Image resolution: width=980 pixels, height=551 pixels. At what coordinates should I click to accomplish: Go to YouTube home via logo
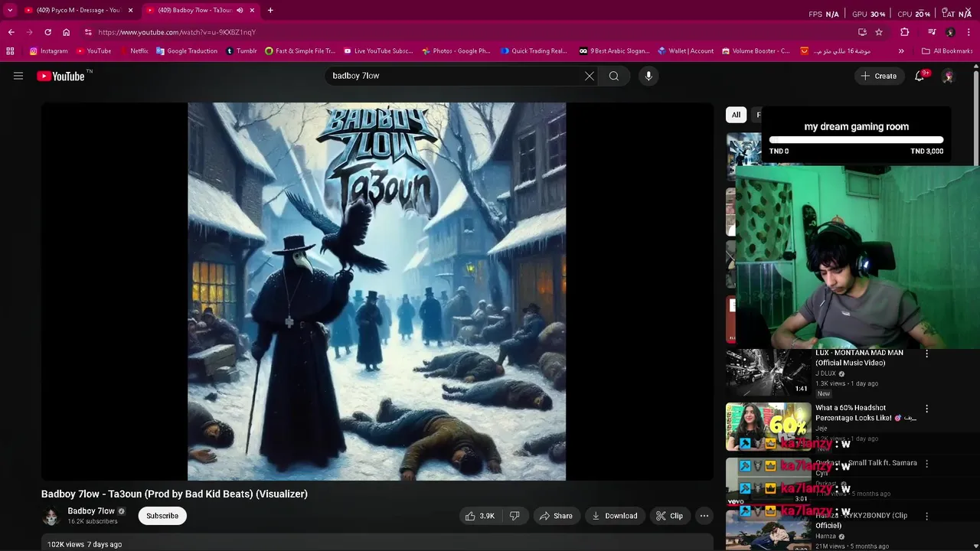pyautogui.click(x=60, y=76)
